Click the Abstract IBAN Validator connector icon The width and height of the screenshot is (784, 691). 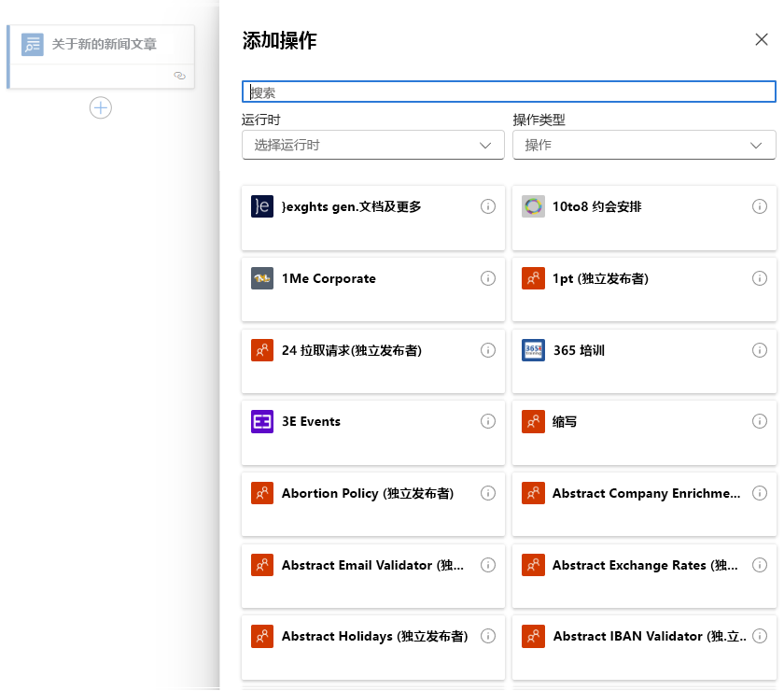click(x=533, y=636)
